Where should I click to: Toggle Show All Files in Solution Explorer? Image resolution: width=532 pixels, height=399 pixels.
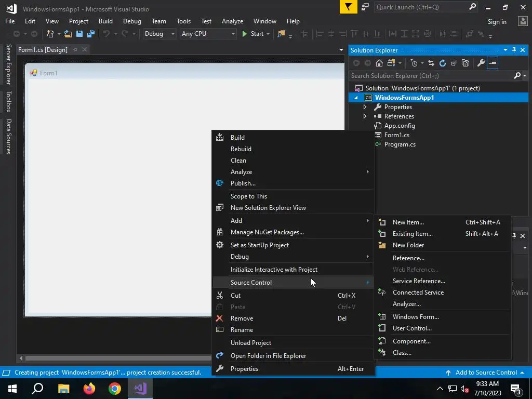pos(465,63)
